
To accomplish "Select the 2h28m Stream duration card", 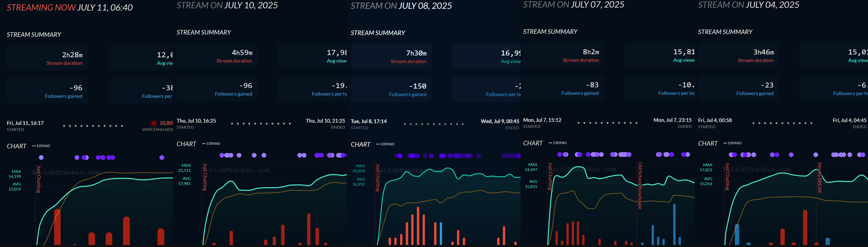I will (47, 58).
